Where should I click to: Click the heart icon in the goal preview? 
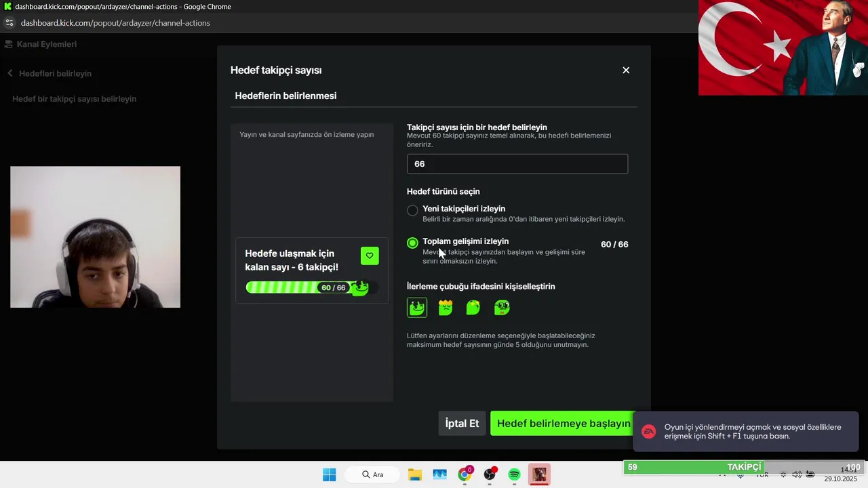370,256
